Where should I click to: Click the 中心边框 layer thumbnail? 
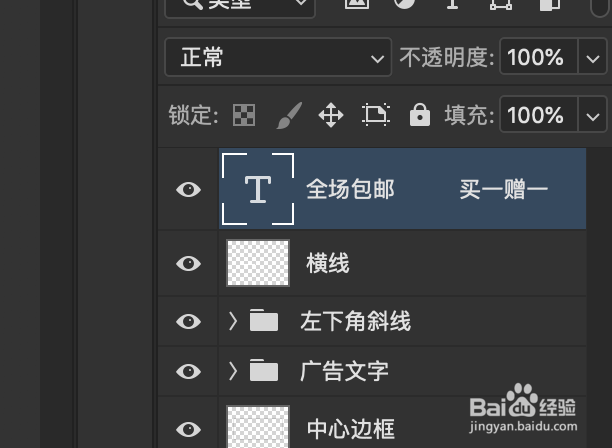(x=258, y=427)
